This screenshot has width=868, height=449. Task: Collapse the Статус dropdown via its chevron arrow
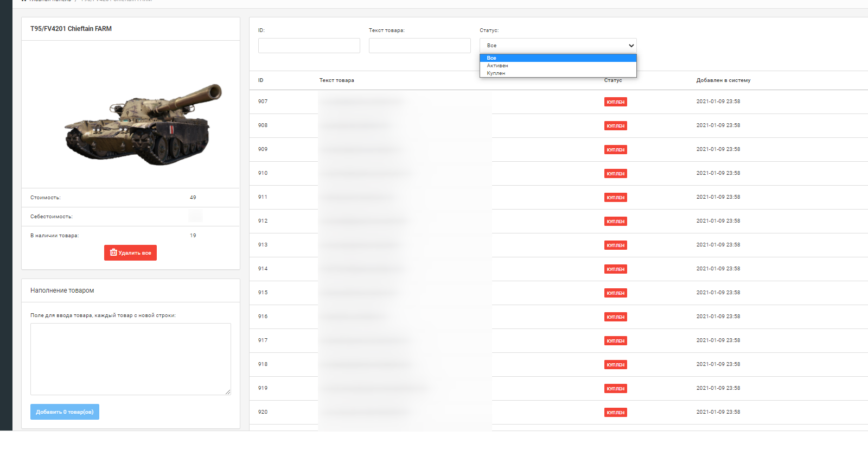[631, 46]
